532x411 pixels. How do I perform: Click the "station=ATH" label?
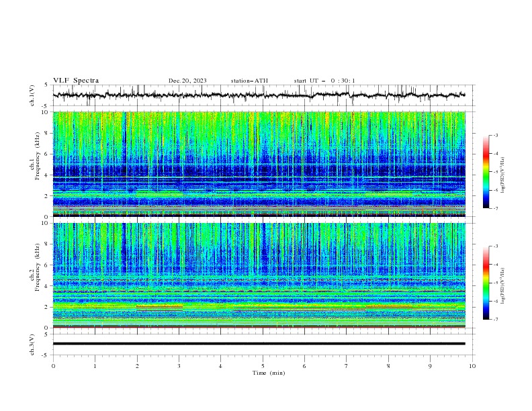(249, 81)
